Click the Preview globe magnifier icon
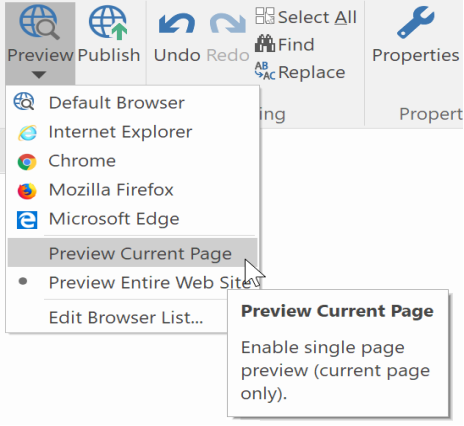Screen dimensions: 464x426 39,22
